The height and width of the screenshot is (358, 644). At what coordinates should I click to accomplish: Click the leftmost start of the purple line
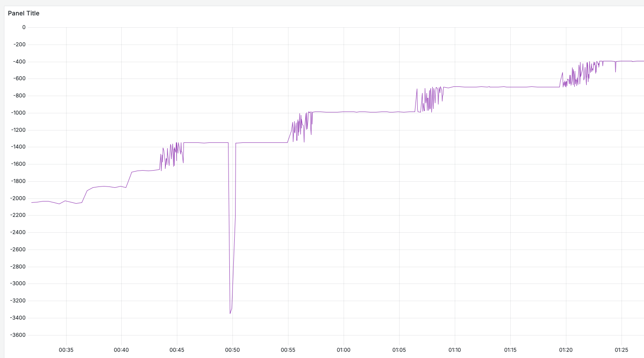coord(32,202)
